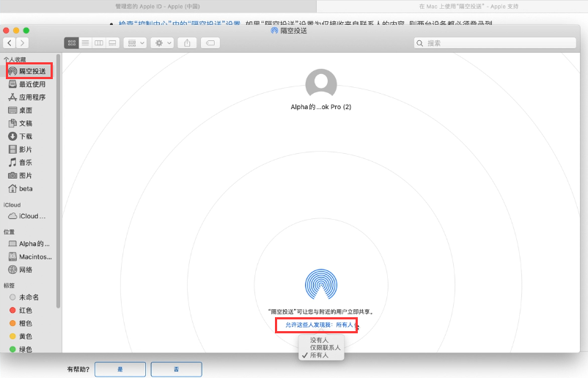This screenshot has height=378, width=588.
Task: Switch to the 管理您的 Apple ID browser tab
Action: (x=158, y=7)
